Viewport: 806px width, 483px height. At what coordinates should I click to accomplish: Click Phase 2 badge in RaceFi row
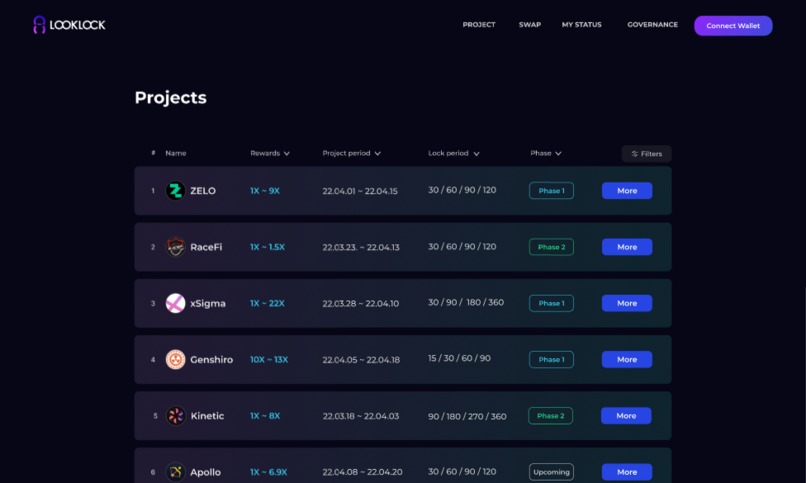tap(551, 247)
